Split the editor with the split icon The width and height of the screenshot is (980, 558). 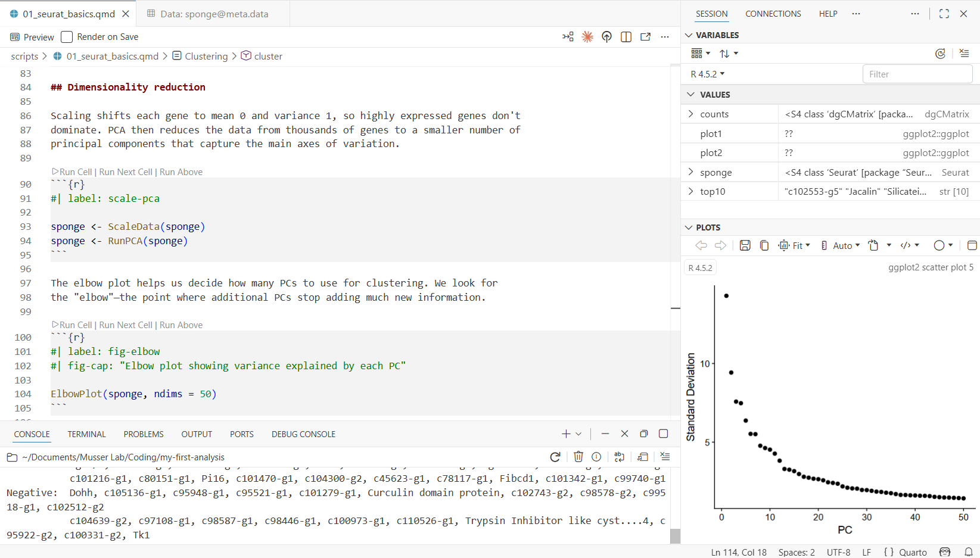(x=626, y=37)
